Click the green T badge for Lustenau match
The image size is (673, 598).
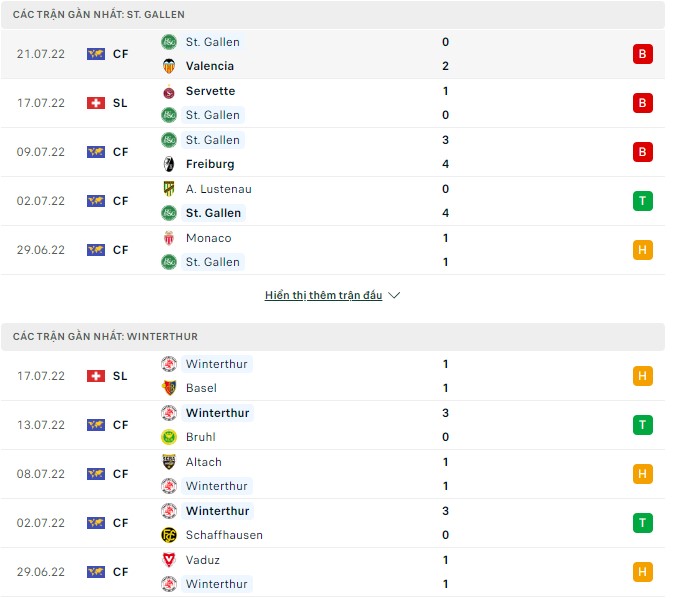[x=642, y=201]
